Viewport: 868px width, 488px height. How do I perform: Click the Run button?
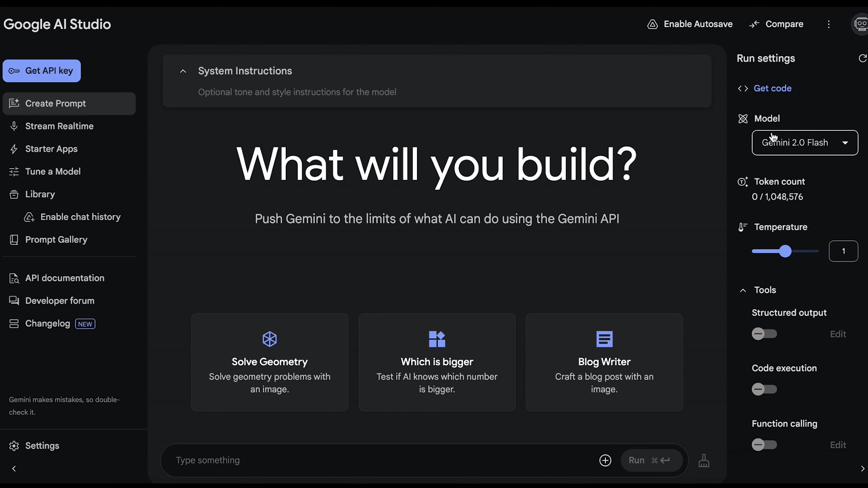tap(651, 460)
